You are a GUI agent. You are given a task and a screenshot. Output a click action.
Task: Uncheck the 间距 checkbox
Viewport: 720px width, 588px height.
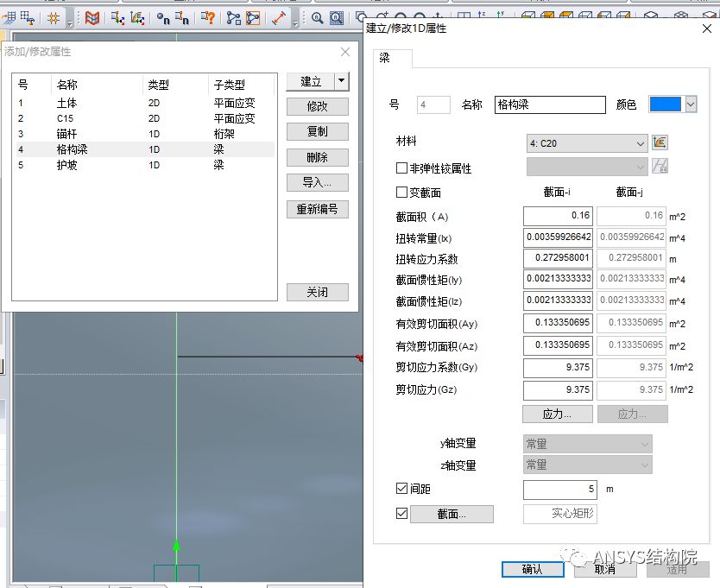click(401, 489)
